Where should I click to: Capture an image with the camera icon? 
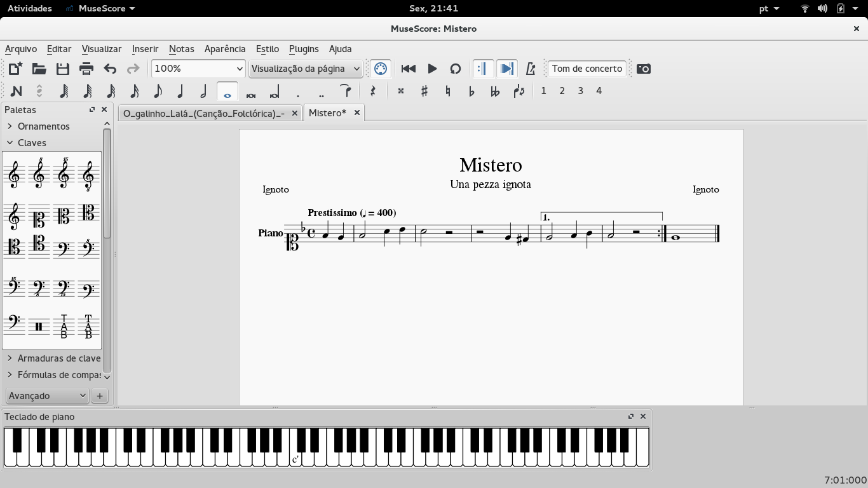[643, 69]
